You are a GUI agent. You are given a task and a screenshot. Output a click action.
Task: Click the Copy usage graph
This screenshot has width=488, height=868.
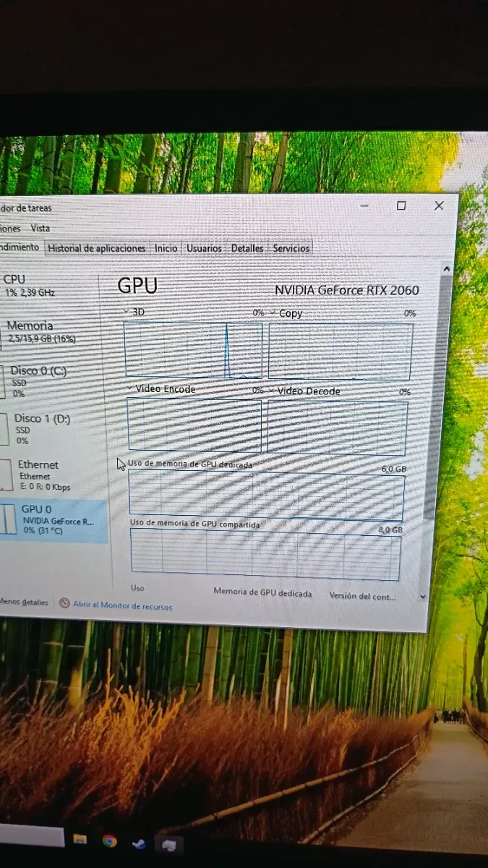point(341,352)
